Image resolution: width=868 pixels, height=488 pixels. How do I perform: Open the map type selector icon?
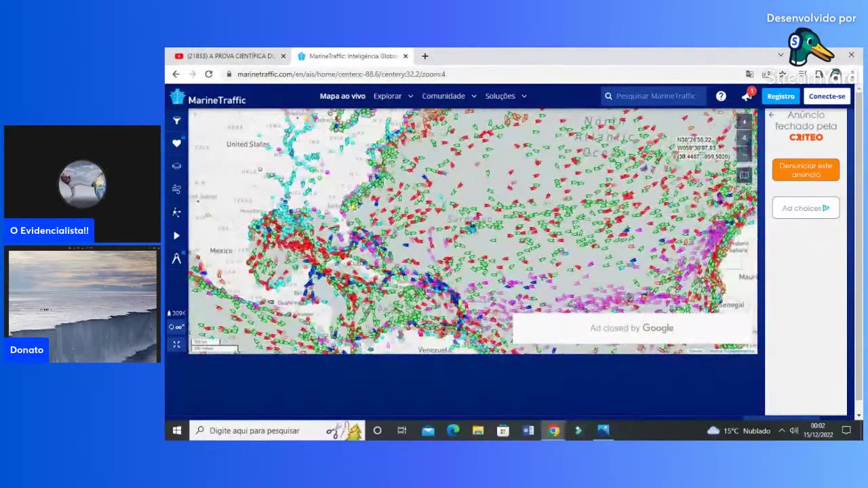coord(744,175)
